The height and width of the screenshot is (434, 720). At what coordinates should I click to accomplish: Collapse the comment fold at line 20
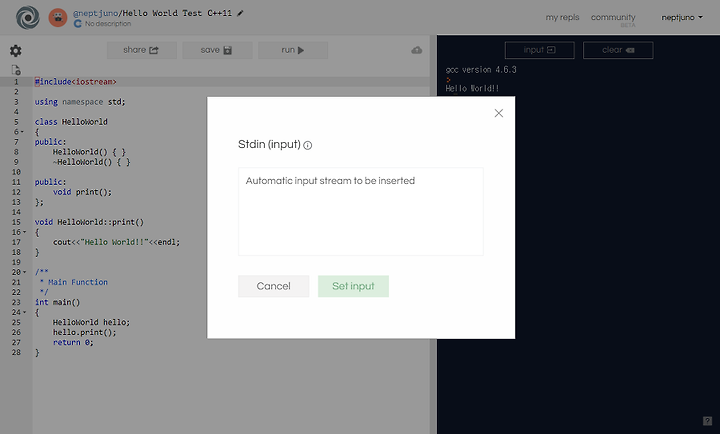[x=24, y=272]
